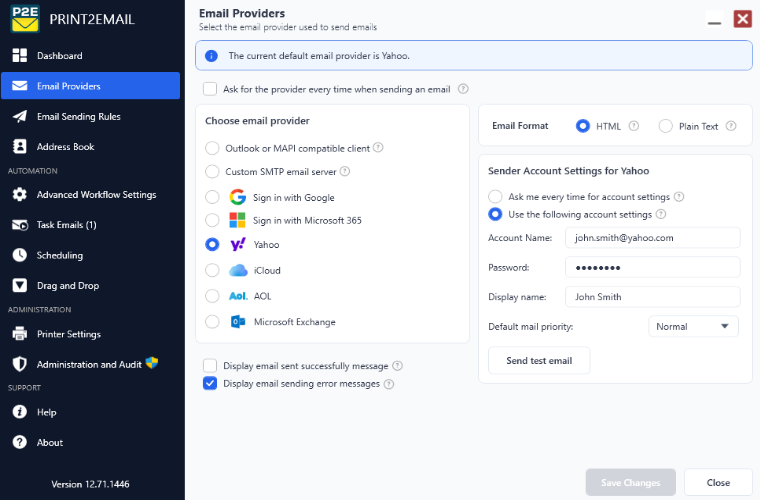The width and height of the screenshot is (760, 500).
Task: Click the Send test email button
Action: (539, 360)
